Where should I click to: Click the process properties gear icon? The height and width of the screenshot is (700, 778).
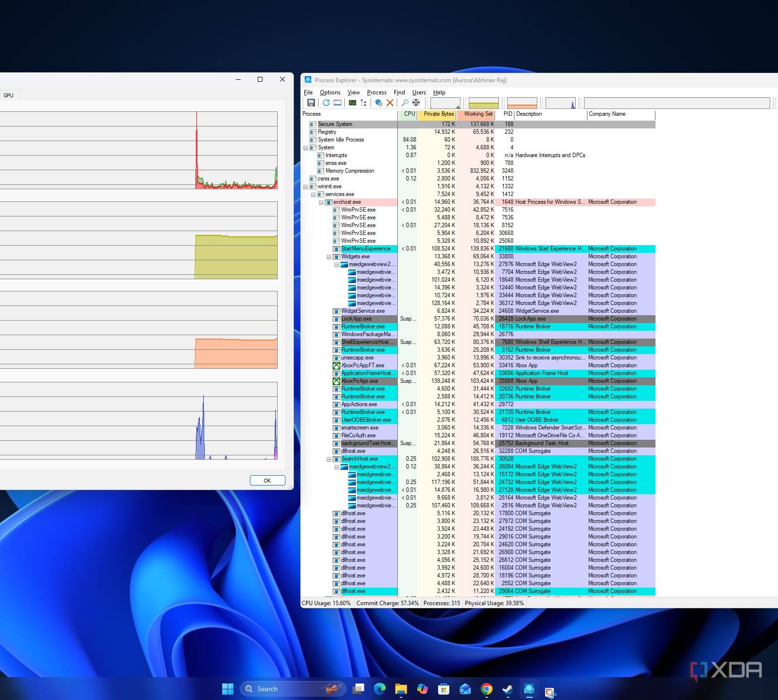point(379,103)
